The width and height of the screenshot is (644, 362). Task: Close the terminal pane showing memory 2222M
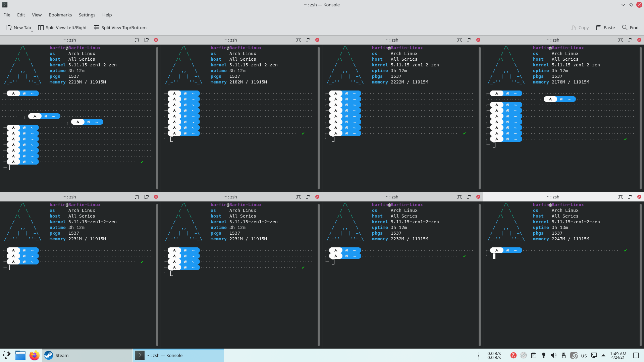(478, 40)
